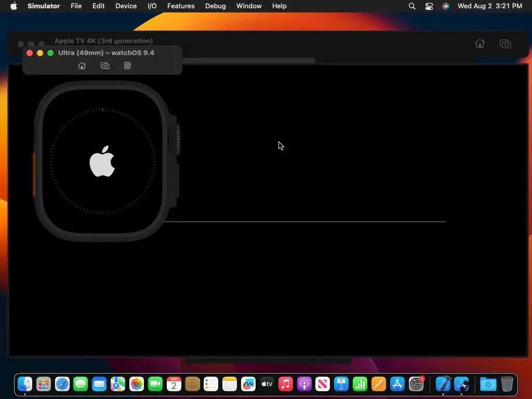Image resolution: width=532 pixels, height=399 pixels.
Task: Open Calendar from the Dock
Action: [174, 384]
